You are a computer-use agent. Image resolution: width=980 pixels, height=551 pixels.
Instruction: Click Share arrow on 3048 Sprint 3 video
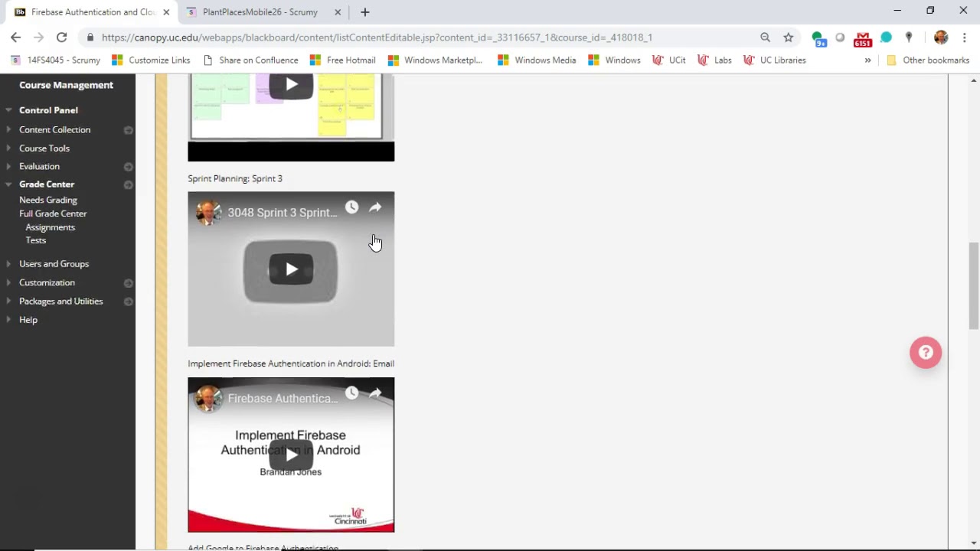tap(375, 207)
